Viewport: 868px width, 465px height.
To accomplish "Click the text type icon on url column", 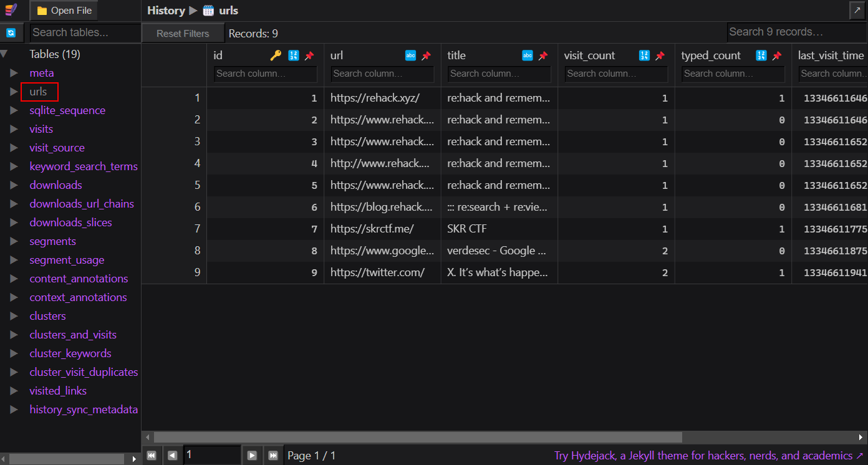I will pos(410,55).
